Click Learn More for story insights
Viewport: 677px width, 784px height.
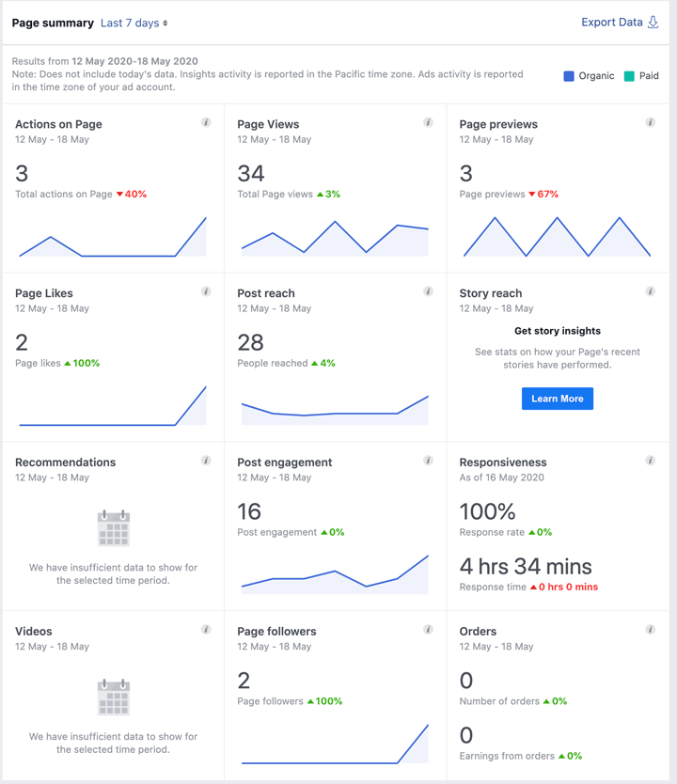(x=557, y=399)
